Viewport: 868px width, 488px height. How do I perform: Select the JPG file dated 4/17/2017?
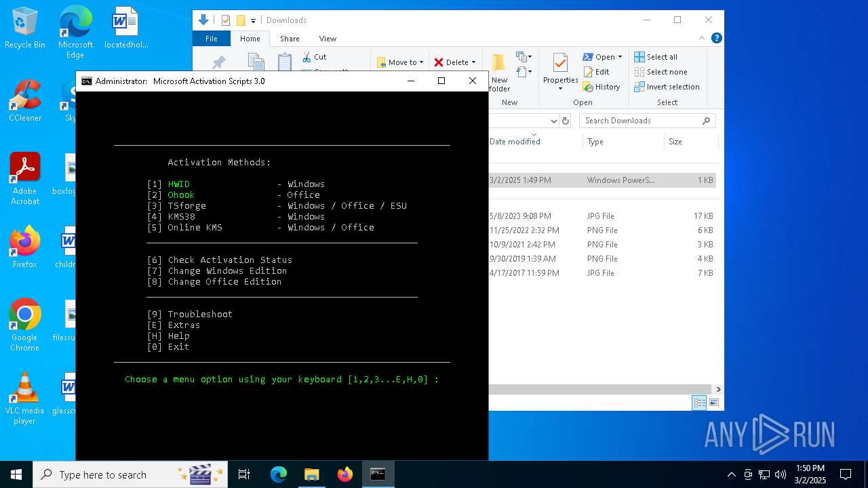tap(602, 273)
